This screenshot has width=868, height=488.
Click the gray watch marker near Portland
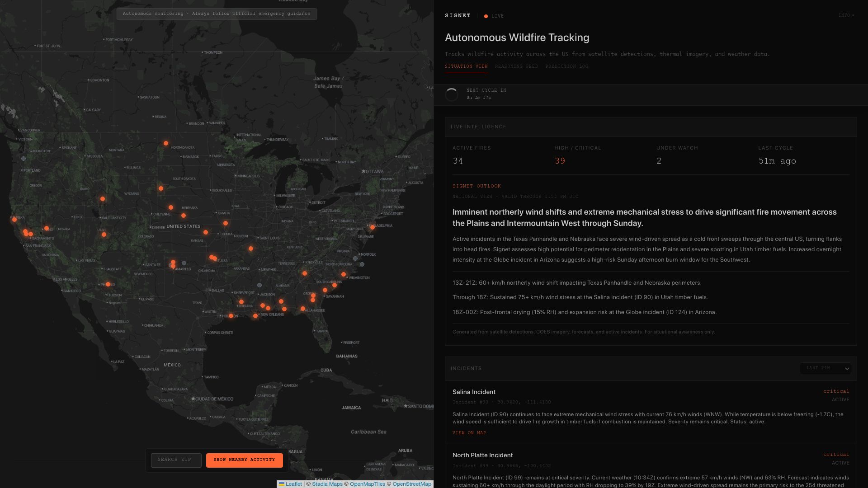point(24,159)
